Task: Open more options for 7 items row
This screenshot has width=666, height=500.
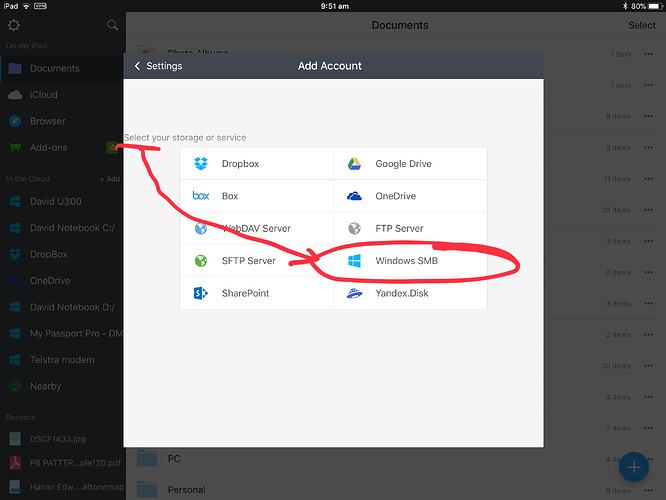Action: click(x=648, y=428)
